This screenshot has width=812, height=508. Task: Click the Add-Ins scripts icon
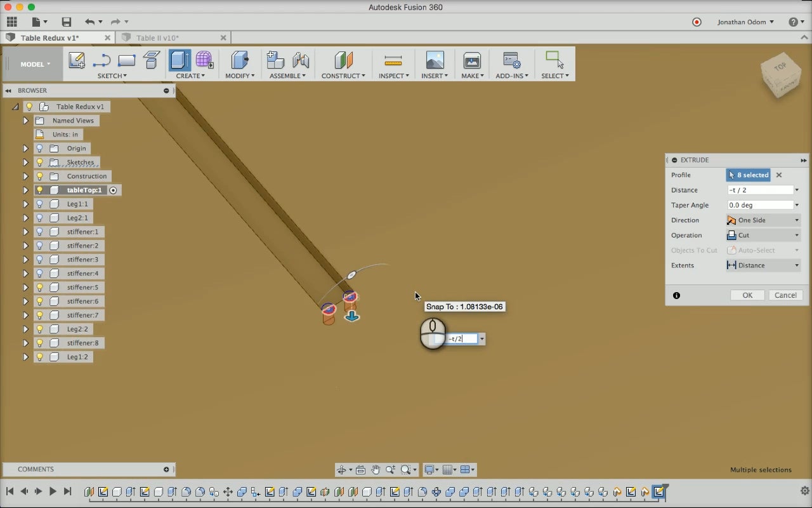[511, 60]
